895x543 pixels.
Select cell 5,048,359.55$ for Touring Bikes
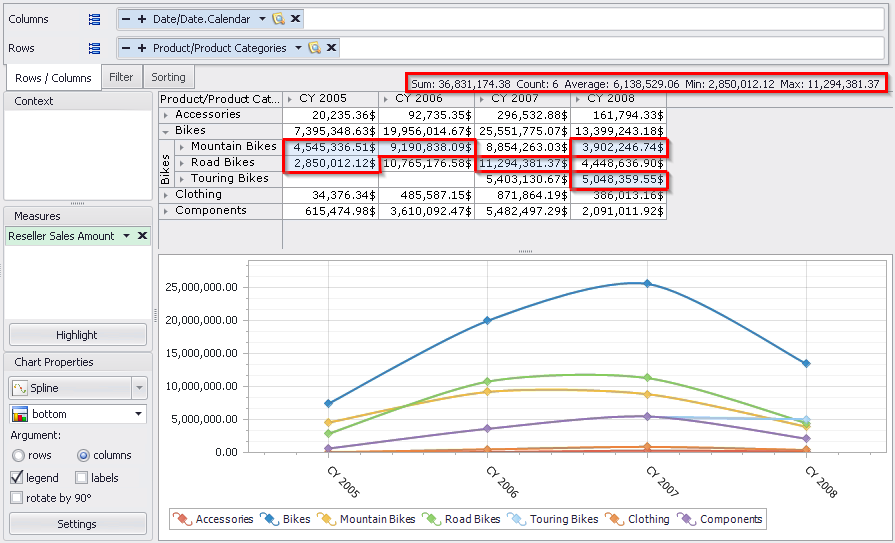coord(618,179)
